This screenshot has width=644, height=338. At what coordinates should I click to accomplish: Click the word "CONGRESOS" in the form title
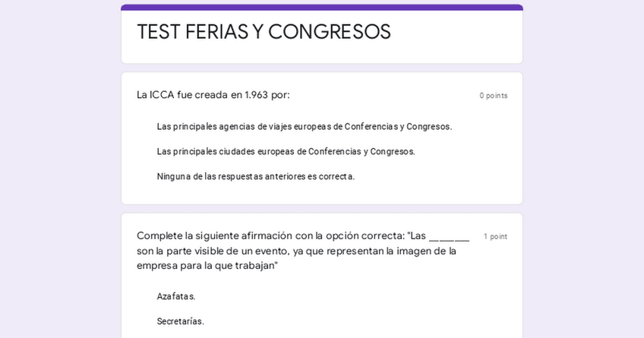pos(329,32)
